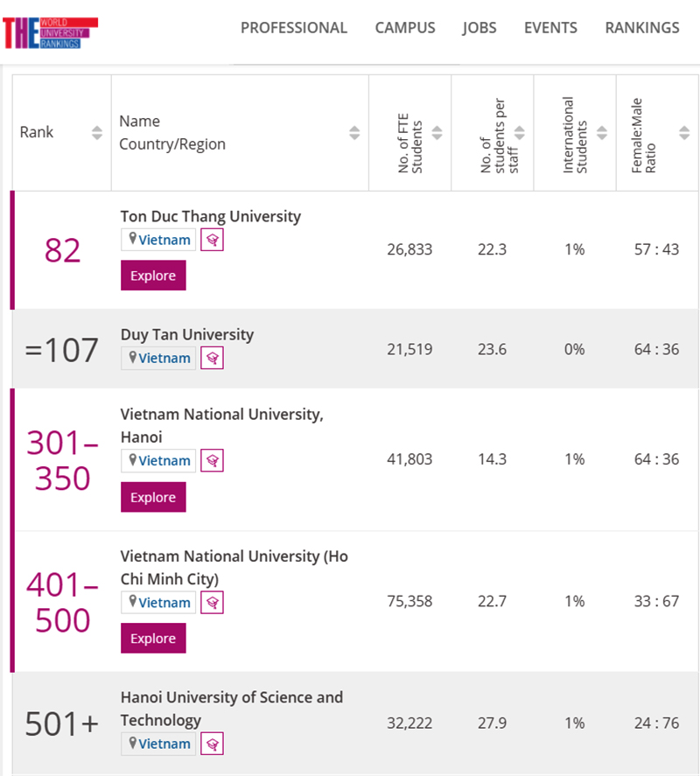Open the RANKINGS menu

click(641, 28)
